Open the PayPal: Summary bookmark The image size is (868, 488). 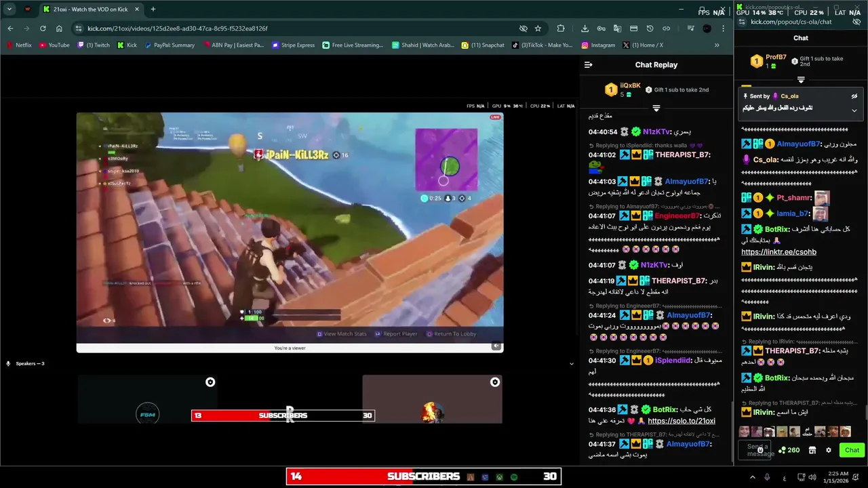click(169, 45)
